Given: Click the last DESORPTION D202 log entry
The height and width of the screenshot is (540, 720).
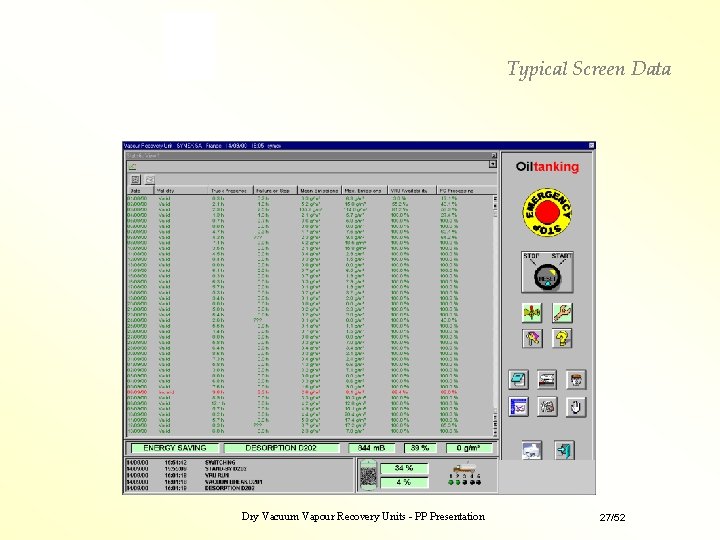Looking at the screenshot, I should 230,489.
